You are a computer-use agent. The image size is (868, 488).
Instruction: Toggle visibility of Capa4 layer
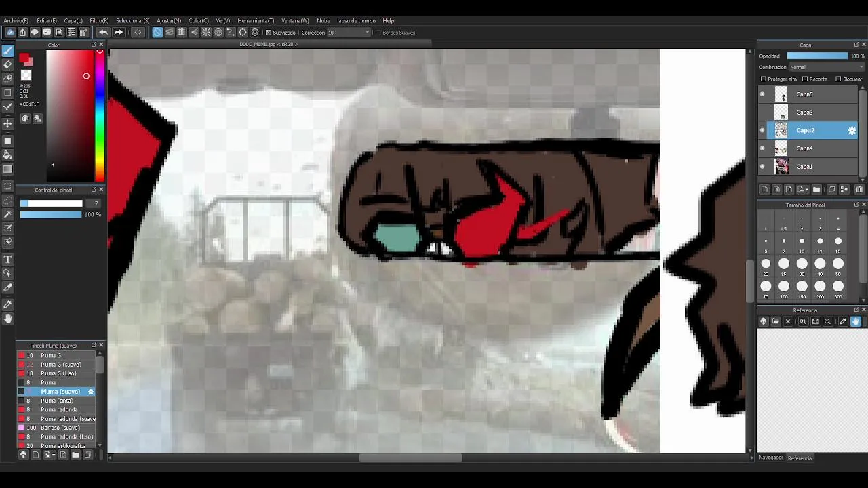click(x=762, y=148)
